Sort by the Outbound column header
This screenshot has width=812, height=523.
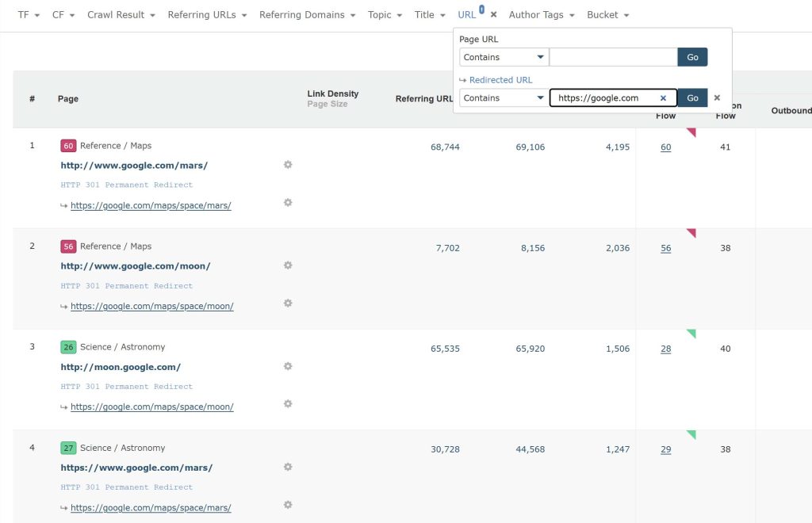point(791,110)
